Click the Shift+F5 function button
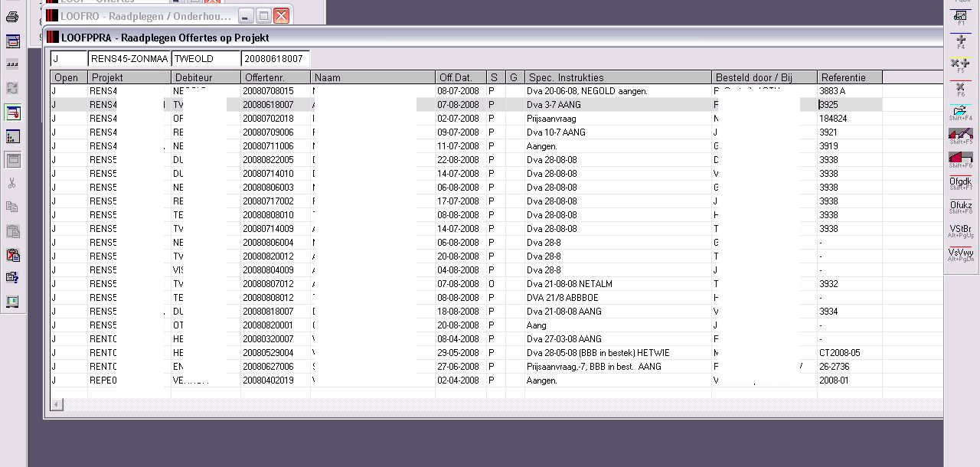Viewport: 980px width, 467px height. [961, 136]
